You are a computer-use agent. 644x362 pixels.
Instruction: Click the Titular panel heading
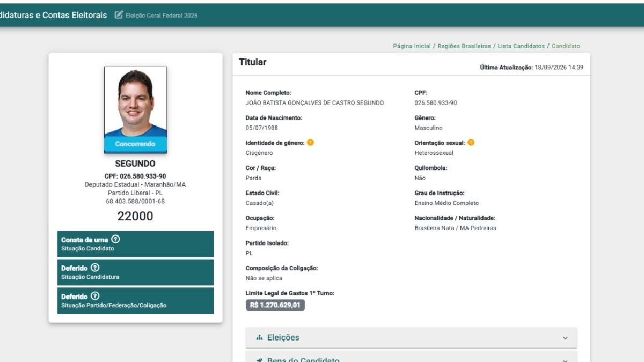click(253, 62)
